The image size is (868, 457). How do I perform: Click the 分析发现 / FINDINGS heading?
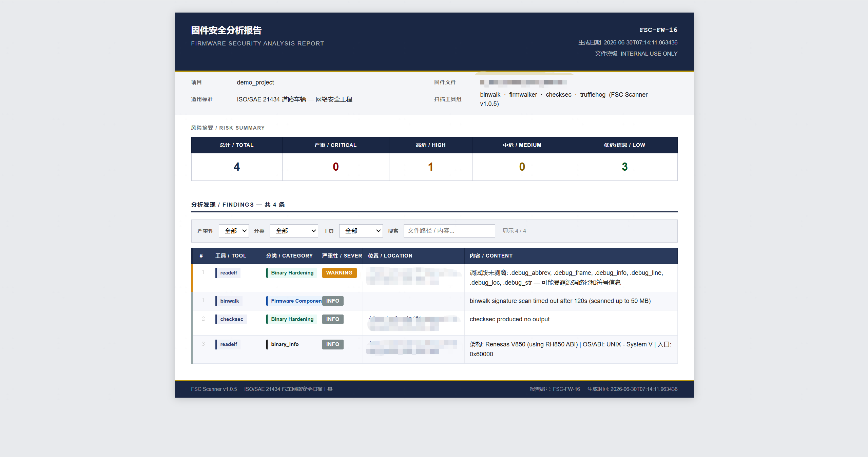[238, 205]
